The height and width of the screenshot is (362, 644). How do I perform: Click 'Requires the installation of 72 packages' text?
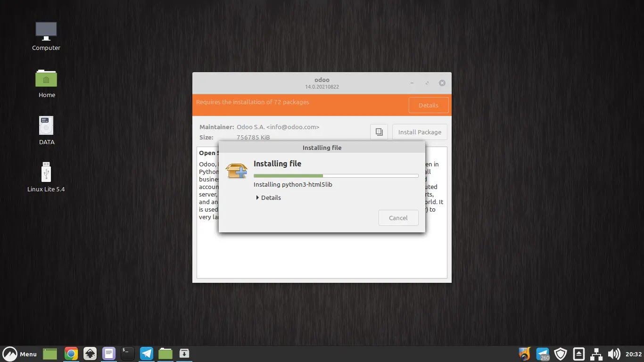[x=253, y=102]
